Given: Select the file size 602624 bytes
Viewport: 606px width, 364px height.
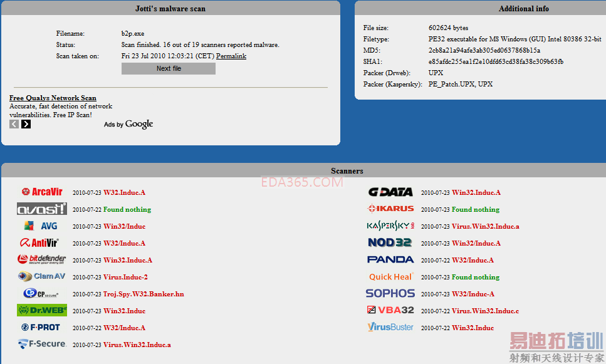Looking at the screenshot, I should click(448, 28).
